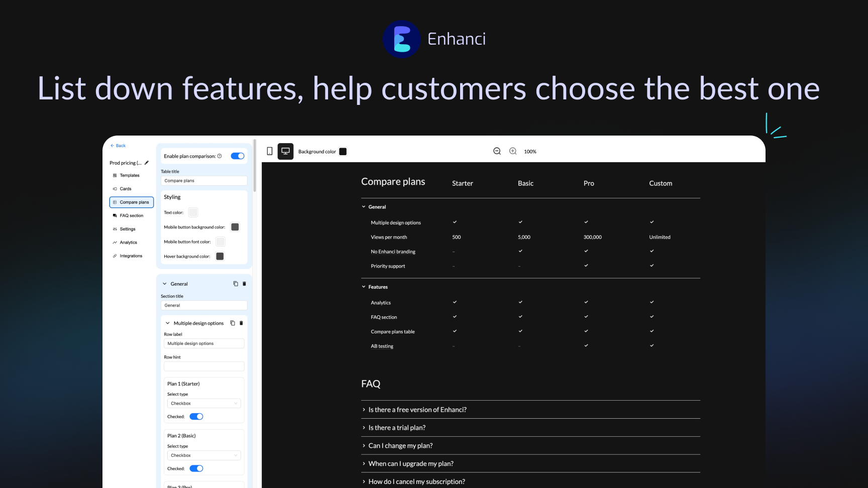
Task: Pick Mobile button font color swatch
Action: (x=220, y=241)
